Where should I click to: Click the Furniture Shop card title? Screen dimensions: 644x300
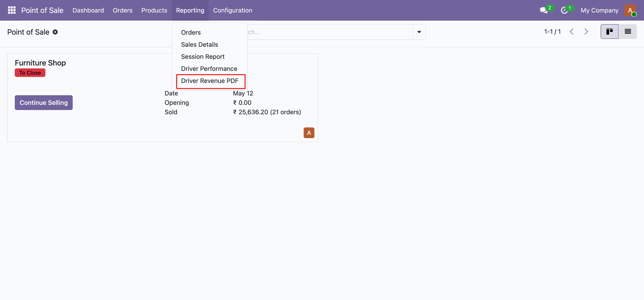point(40,63)
